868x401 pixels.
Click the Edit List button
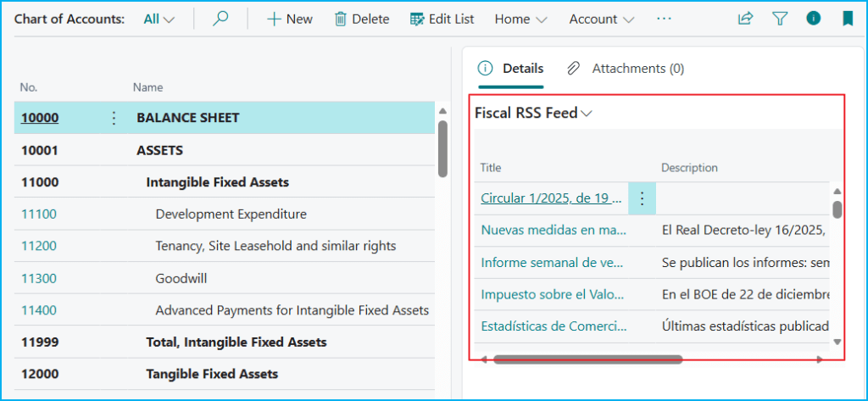[x=442, y=19]
